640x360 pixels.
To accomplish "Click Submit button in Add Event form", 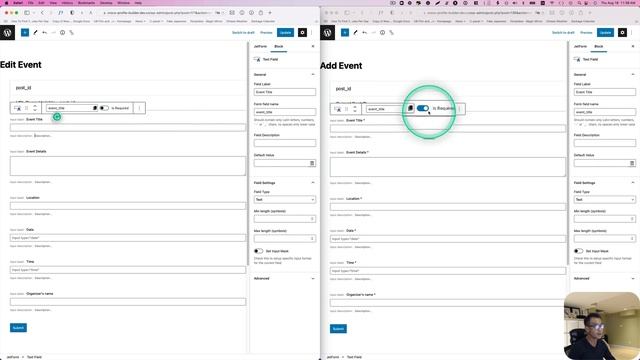I will click(338, 329).
